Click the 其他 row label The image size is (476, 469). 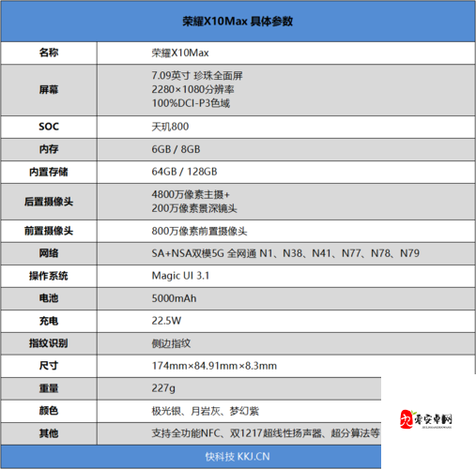pyautogui.click(x=49, y=433)
